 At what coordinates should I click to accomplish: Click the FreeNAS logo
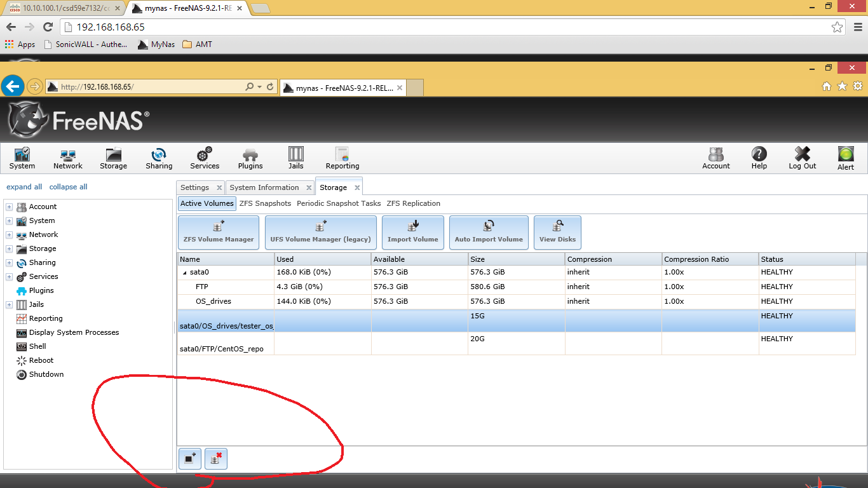click(79, 119)
